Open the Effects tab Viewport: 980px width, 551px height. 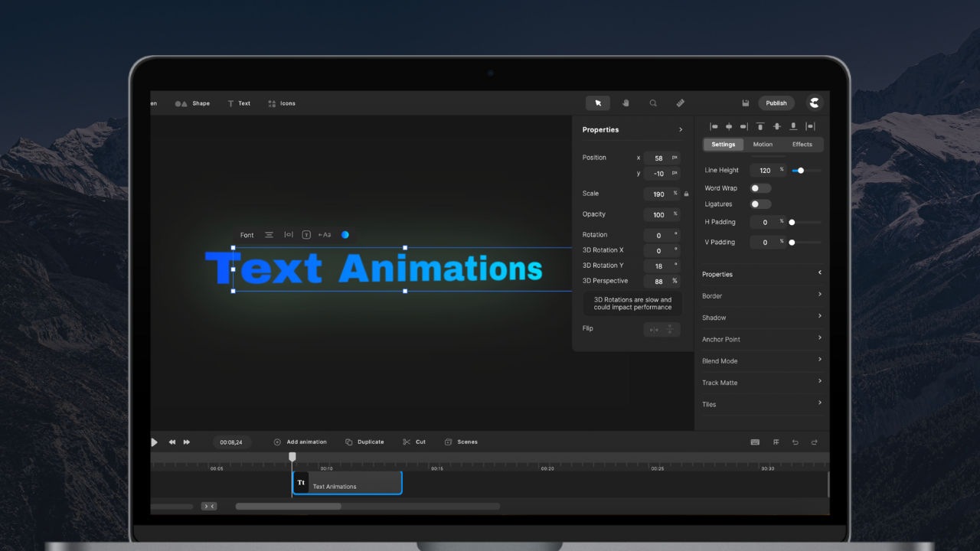[802, 145]
